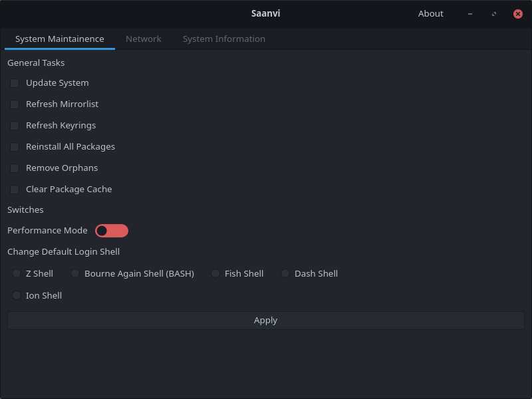532x399 pixels.
Task: Close the Saanvi window
Action: (518, 14)
